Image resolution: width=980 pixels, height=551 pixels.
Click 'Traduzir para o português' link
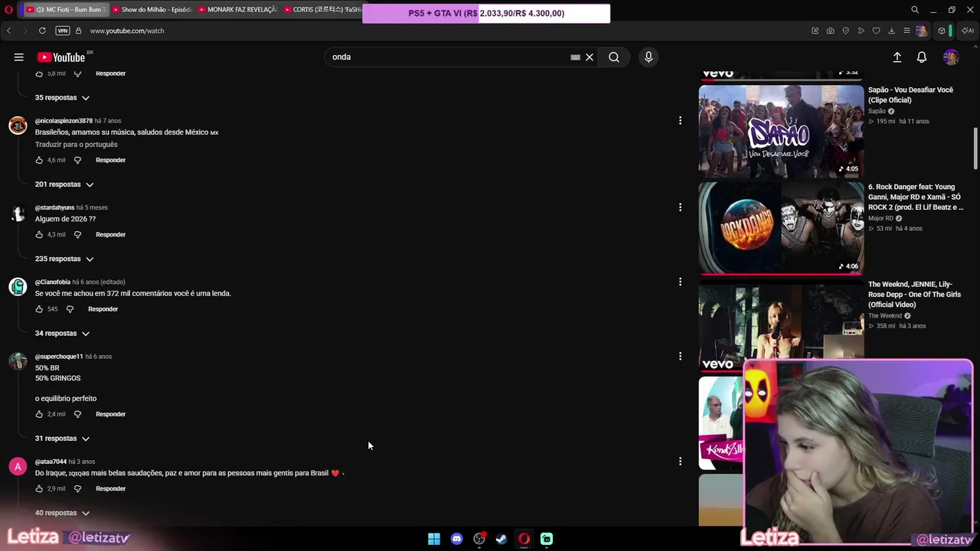[77, 145]
